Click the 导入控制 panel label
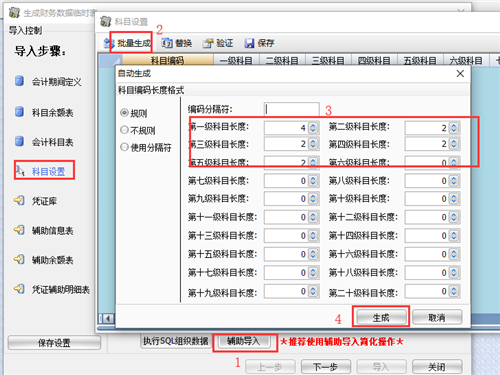 (x=25, y=30)
